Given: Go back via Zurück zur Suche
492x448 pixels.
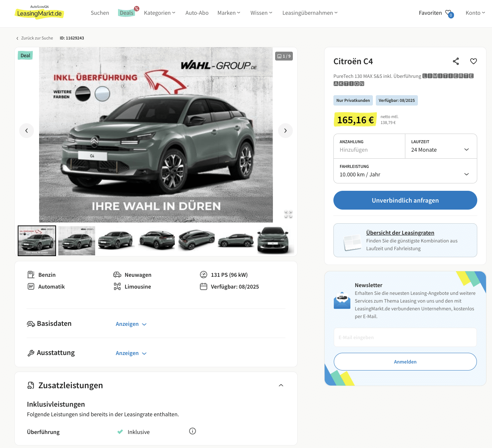Looking at the screenshot, I should click(35, 38).
